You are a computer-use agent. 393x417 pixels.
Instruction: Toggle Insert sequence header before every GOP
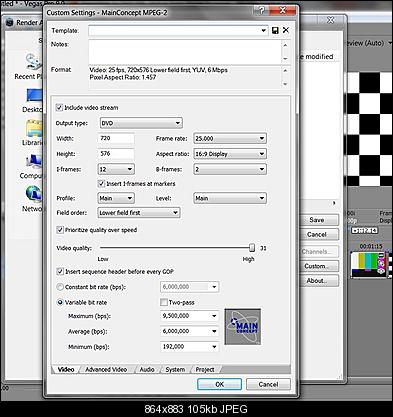[60, 271]
